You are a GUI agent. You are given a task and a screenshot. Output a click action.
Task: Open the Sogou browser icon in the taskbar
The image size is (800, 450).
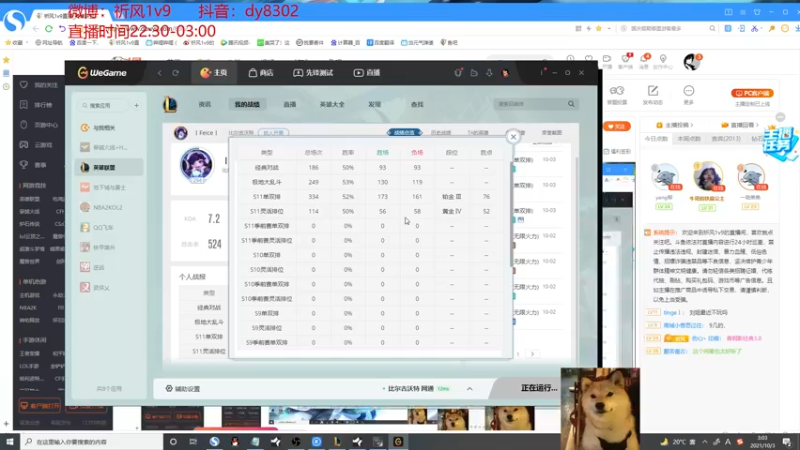(x=214, y=441)
